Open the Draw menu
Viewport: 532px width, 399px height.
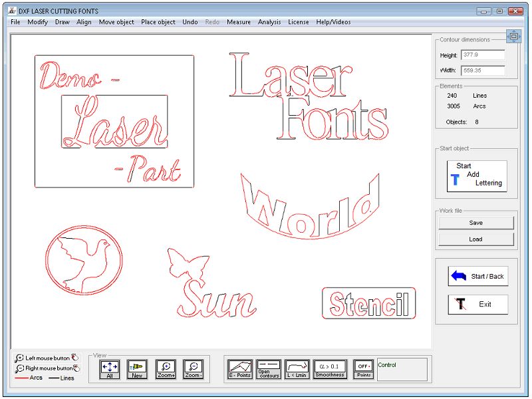tap(62, 22)
